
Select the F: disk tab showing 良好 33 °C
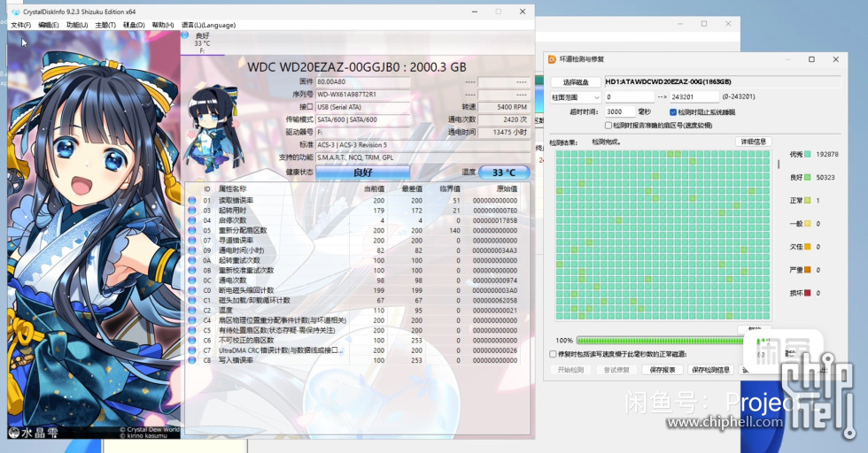coord(203,42)
